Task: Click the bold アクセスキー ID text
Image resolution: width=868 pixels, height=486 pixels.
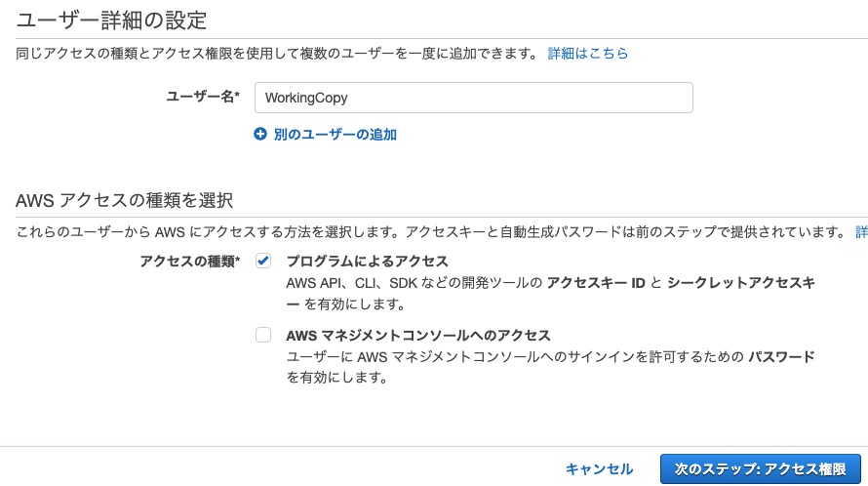Action: 596,283
